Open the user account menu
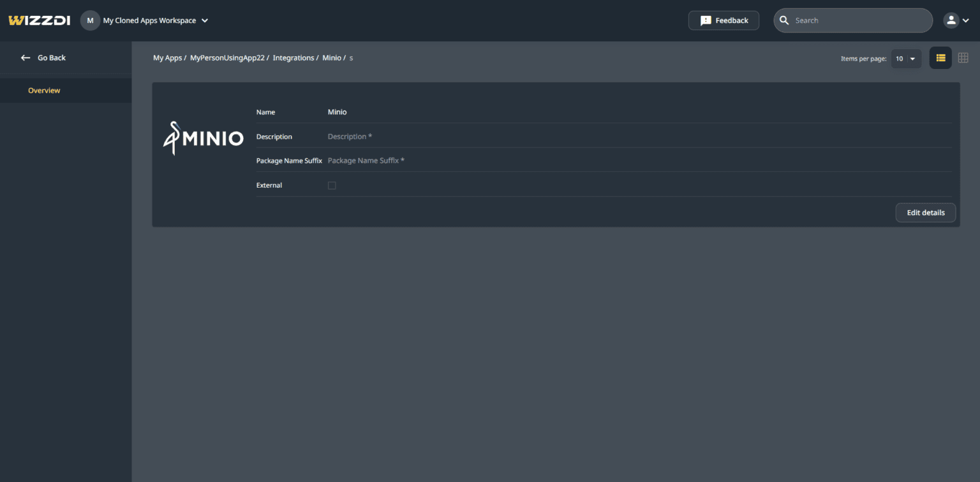 951,20
